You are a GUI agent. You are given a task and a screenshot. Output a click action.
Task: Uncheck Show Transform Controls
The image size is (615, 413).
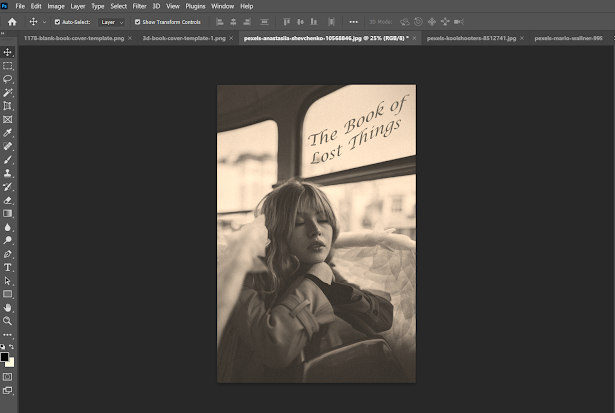pos(138,21)
